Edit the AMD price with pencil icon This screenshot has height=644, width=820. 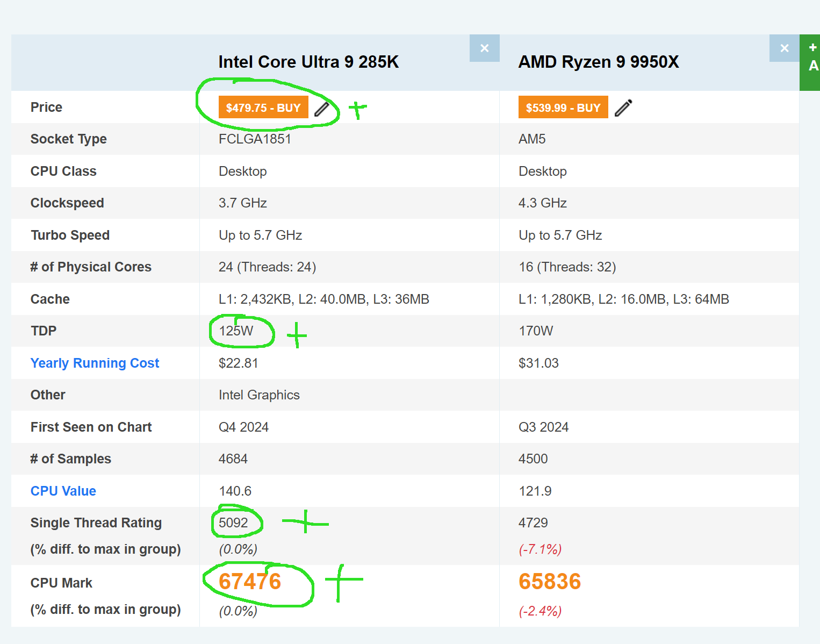[x=623, y=108]
